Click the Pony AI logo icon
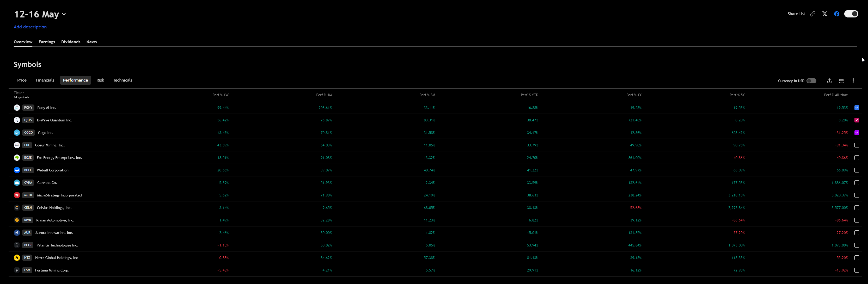Screen dimensions: 868x284 [x=17, y=108]
